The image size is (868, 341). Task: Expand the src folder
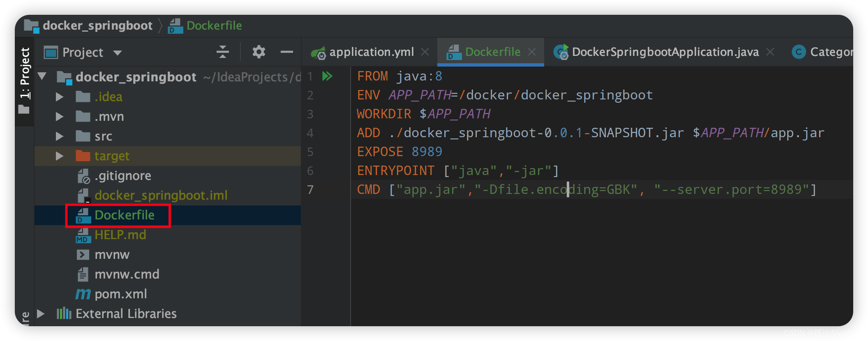pos(60,136)
